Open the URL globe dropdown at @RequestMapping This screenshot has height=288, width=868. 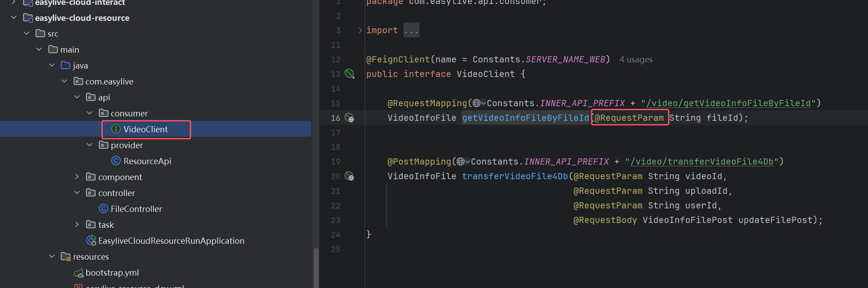click(479, 103)
